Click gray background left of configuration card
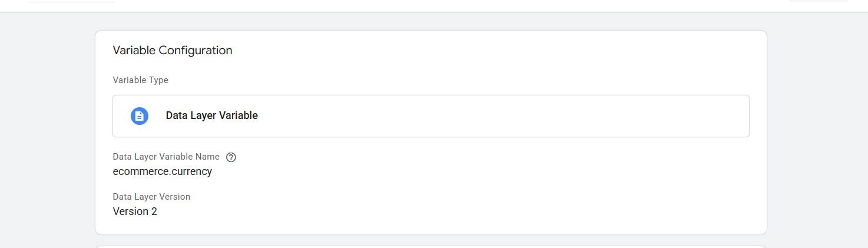Viewport: 868px width, 248px height. pyautogui.click(x=47, y=130)
